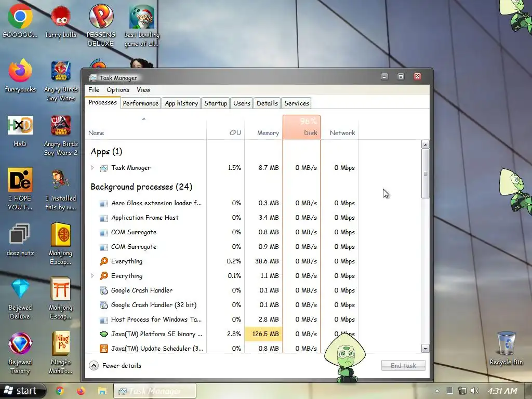The image size is (532, 399).
Task: Launch Angry Birds Soy Wars 2 icon
Action: pyautogui.click(x=61, y=135)
